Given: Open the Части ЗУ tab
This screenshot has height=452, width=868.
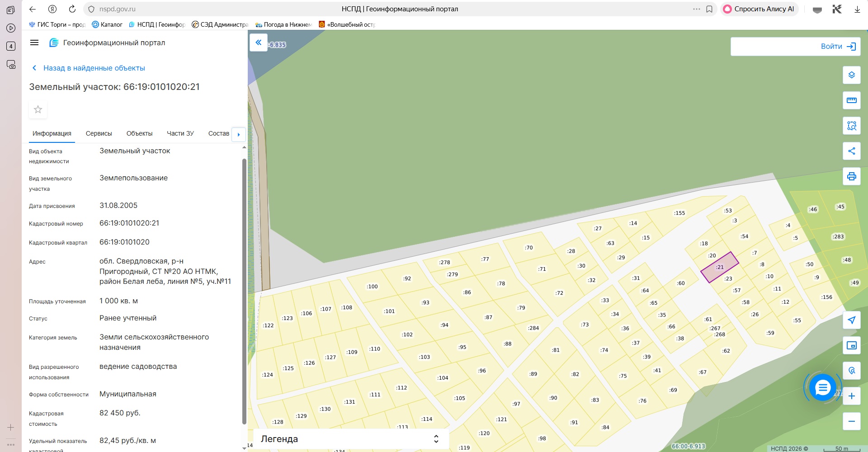Looking at the screenshot, I should pyautogui.click(x=180, y=133).
